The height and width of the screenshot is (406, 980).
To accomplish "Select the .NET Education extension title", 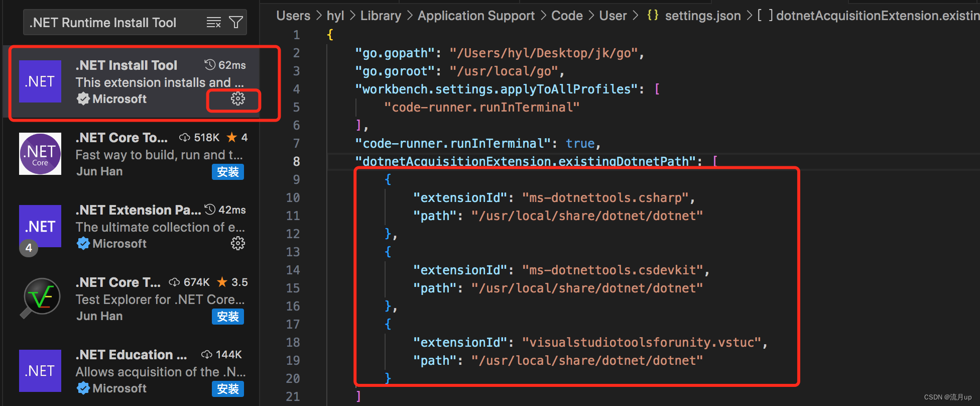I will [x=132, y=355].
